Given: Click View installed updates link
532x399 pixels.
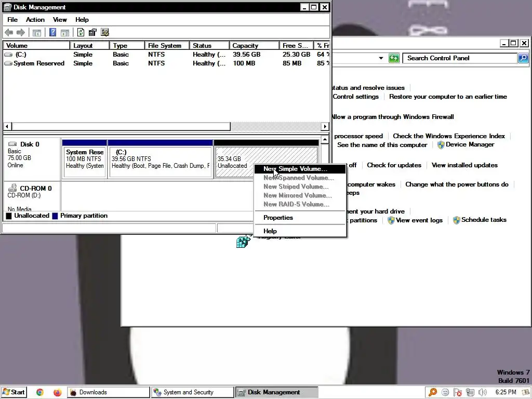Looking at the screenshot, I should [x=464, y=165].
